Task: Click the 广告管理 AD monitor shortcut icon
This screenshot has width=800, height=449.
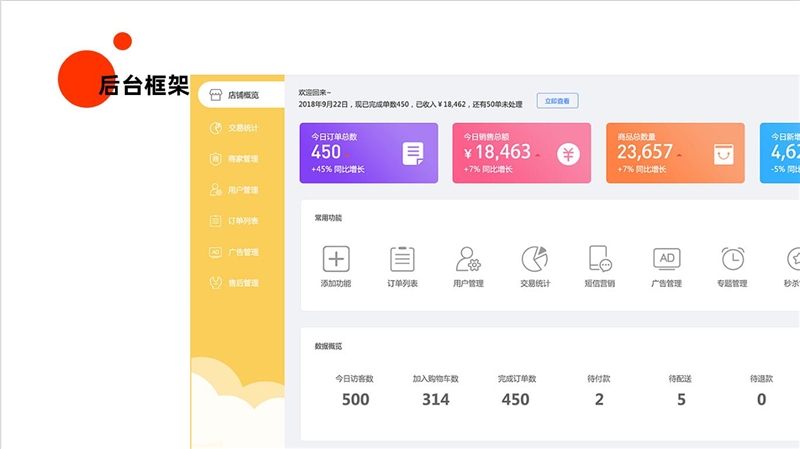Action: pyautogui.click(x=667, y=259)
